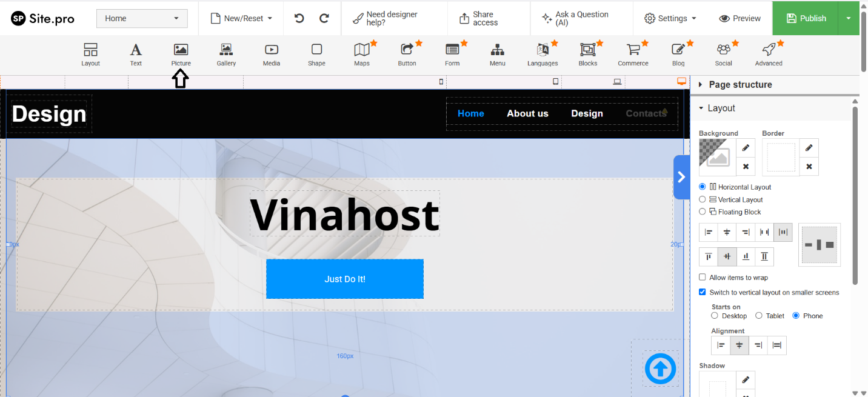Click the Border swatch box

click(780, 158)
